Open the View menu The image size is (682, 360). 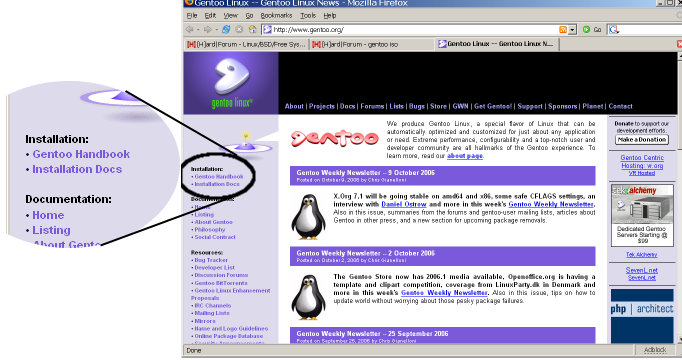pyautogui.click(x=231, y=15)
